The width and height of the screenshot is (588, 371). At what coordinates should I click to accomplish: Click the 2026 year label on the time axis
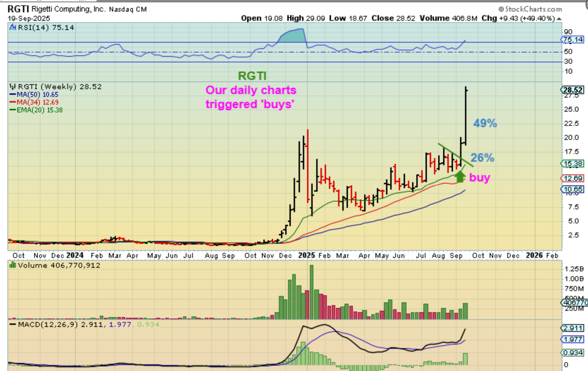pos(534,255)
